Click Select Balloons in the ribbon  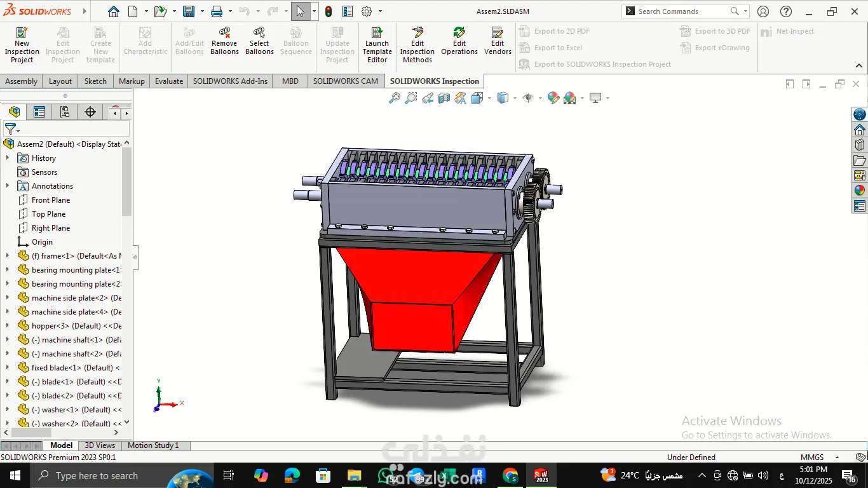[x=259, y=41]
